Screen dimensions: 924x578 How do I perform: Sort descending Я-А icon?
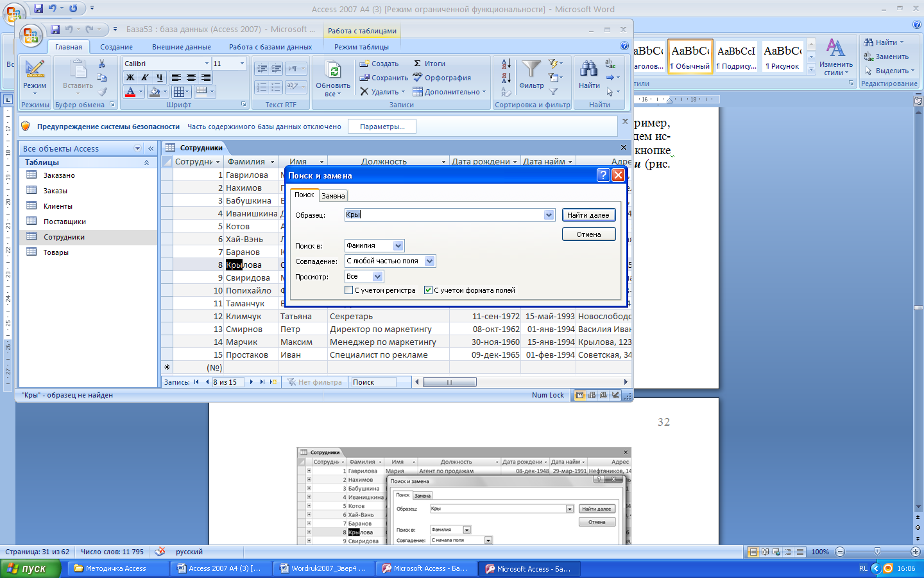tap(506, 78)
